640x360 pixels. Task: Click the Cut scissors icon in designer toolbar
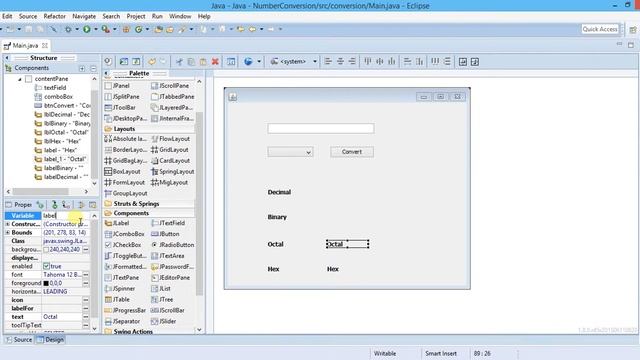coord(179,62)
